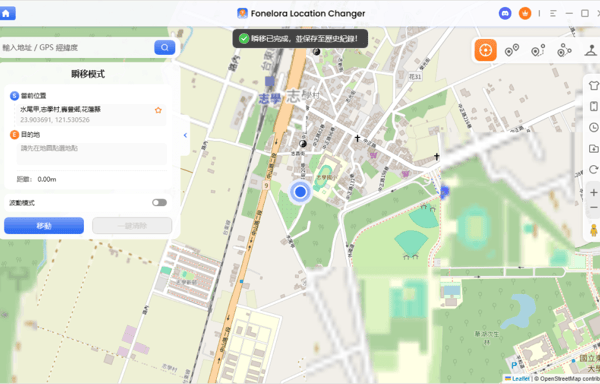This screenshot has width=600, height=384.
Task: Click the teleport completed notification toast
Action: (300, 38)
